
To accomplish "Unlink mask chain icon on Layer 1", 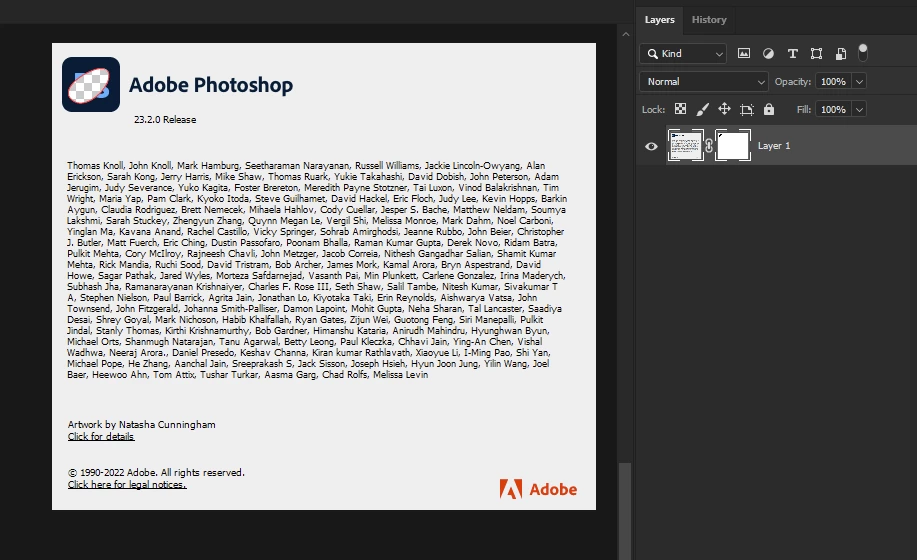I will click(x=709, y=146).
